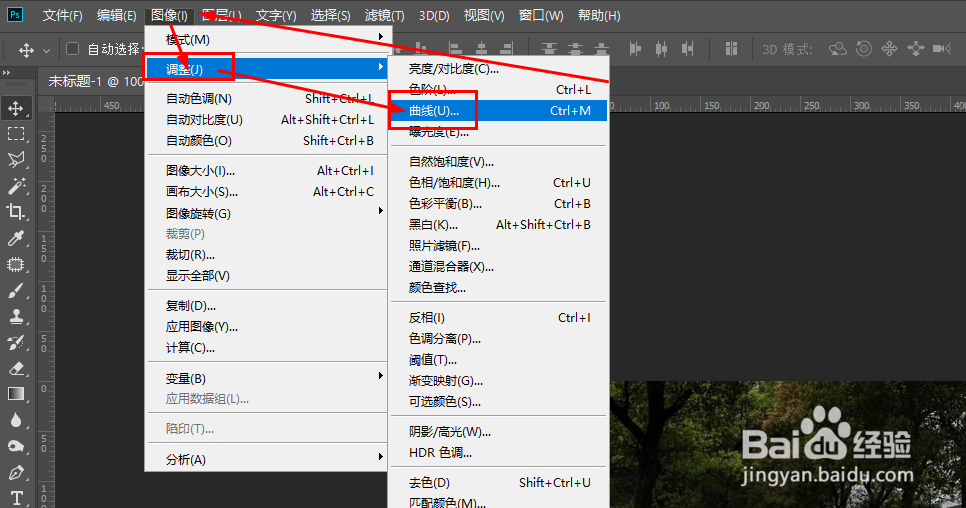Open the 文字(Y) menu
Image resolution: width=966 pixels, height=508 pixels.
click(276, 15)
